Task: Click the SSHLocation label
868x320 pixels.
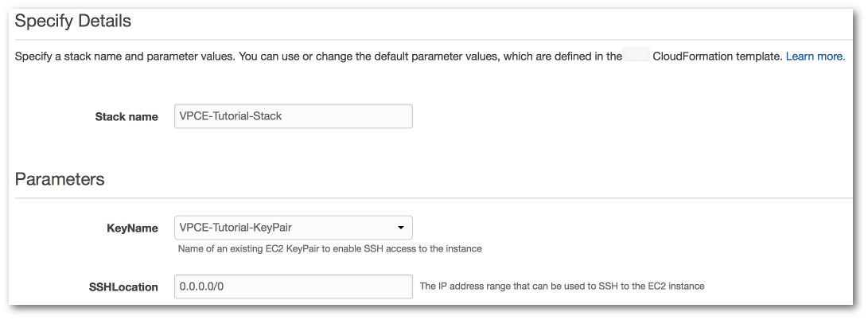Action: point(123,287)
